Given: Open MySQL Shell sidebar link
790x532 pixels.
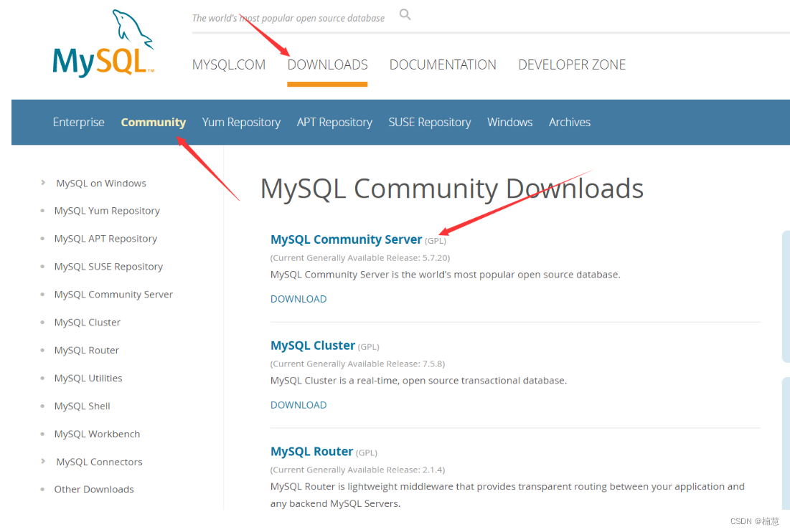Looking at the screenshot, I should coord(82,407).
